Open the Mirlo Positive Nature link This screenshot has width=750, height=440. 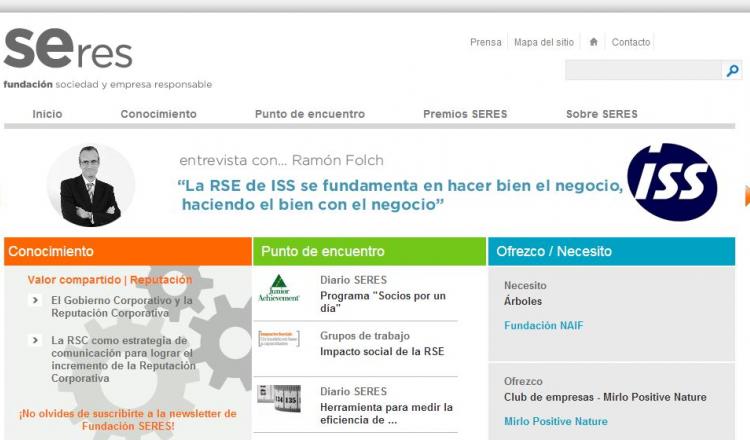click(556, 421)
